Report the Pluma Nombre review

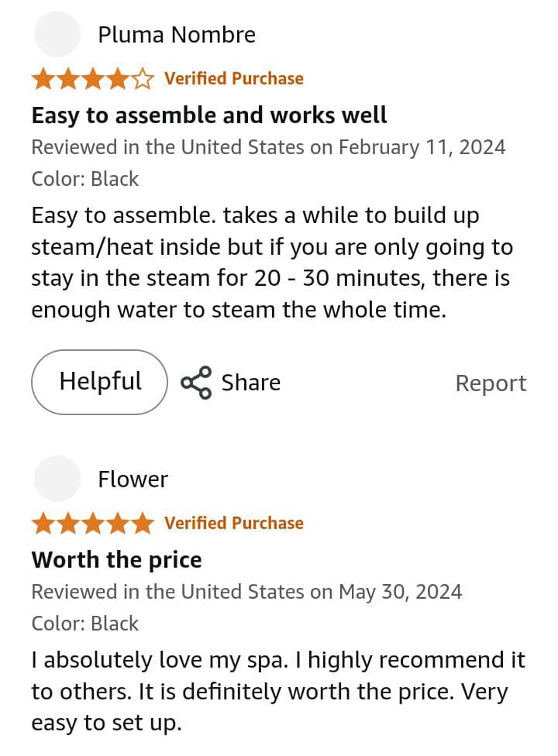[x=491, y=383]
